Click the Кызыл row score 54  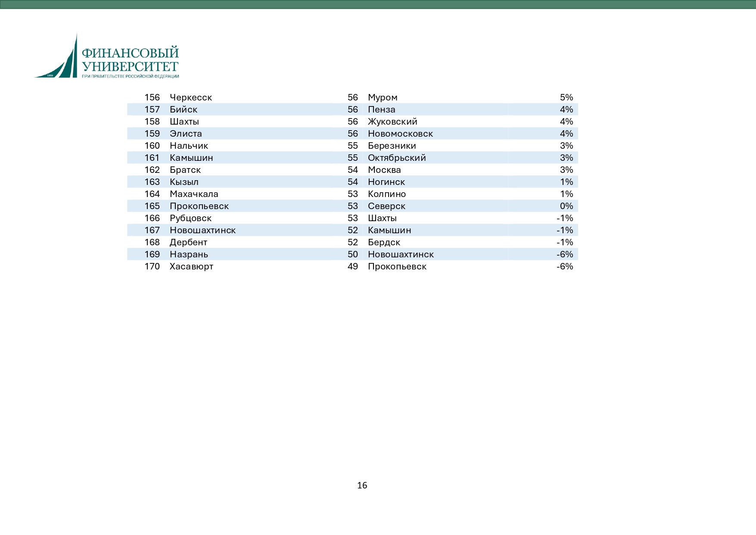(x=353, y=182)
